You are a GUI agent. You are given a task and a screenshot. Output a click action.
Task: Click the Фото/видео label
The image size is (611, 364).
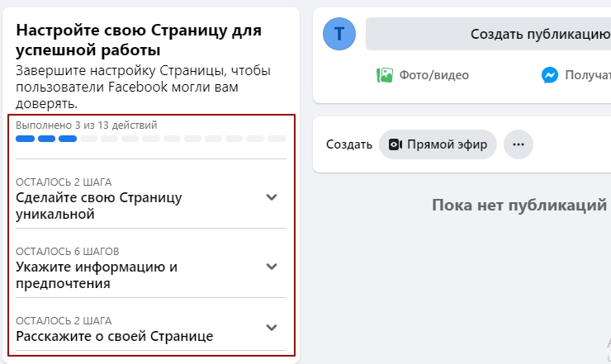coord(434,75)
